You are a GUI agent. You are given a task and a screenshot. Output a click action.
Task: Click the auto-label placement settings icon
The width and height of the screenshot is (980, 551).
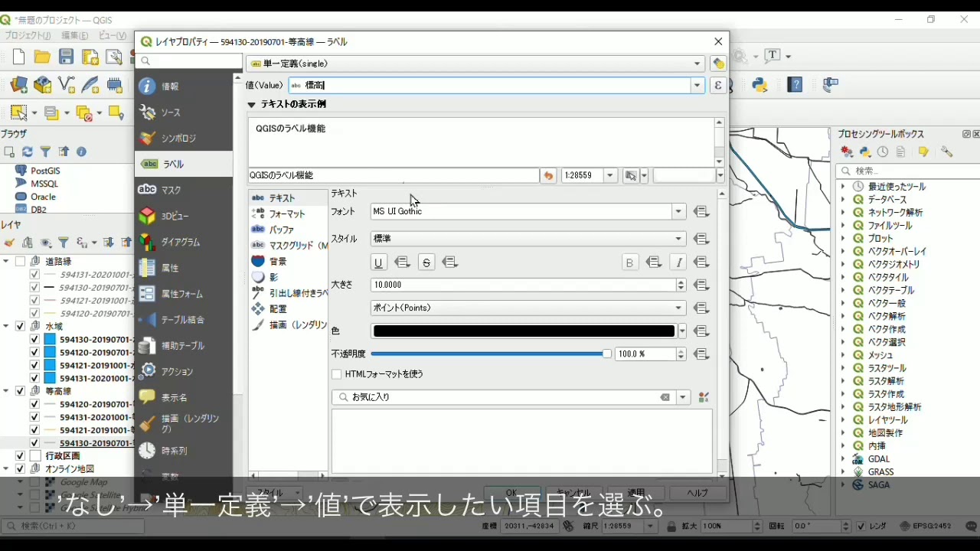click(718, 64)
